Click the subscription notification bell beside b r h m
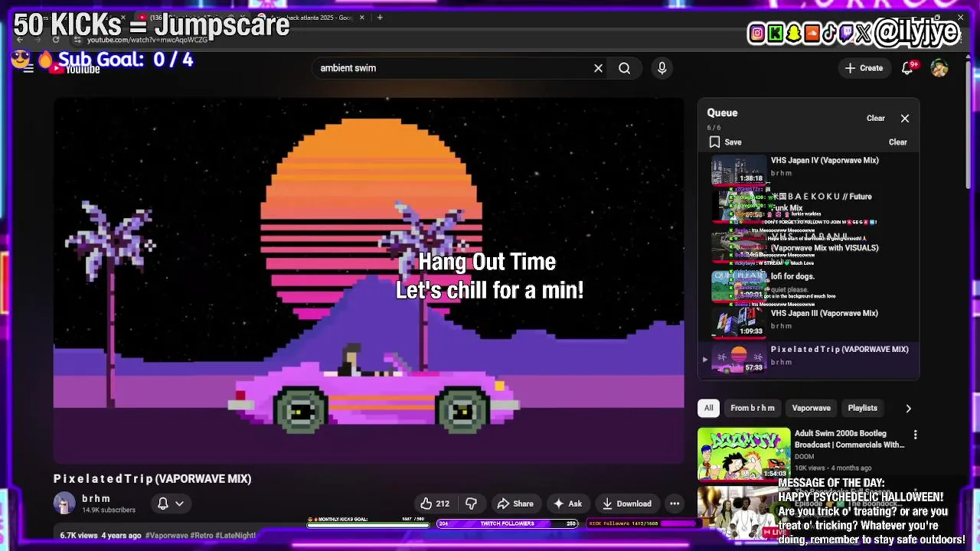Screen dimensions: 980x551 pyautogui.click(x=163, y=504)
